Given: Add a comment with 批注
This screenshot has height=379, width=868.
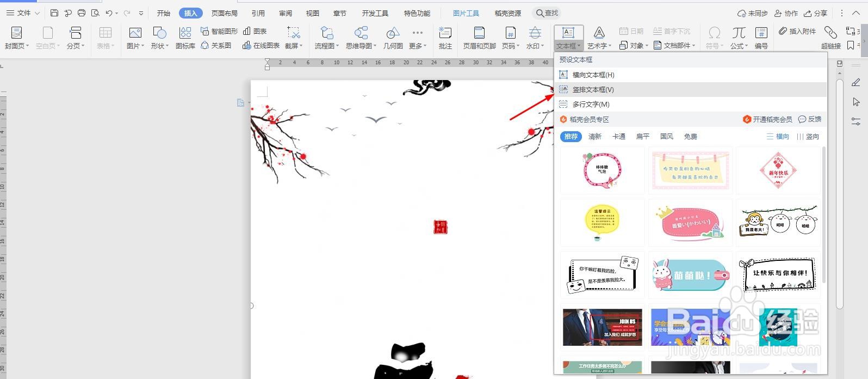Looking at the screenshot, I should (445, 38).
